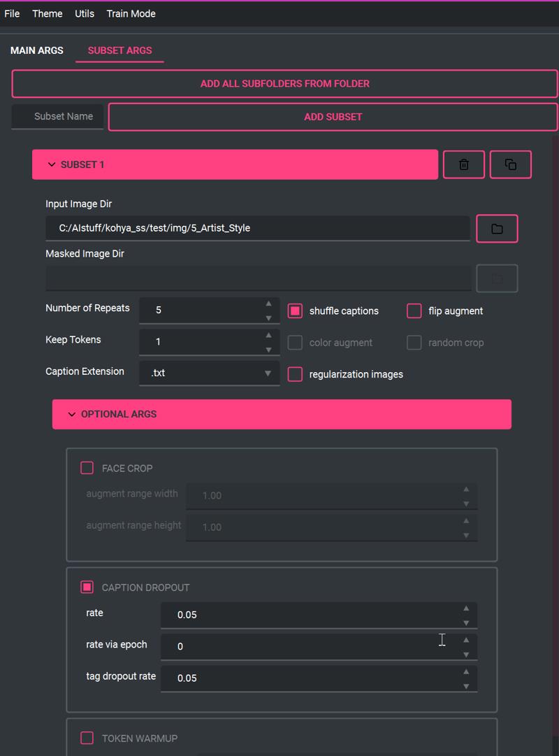Increase caption dropout rate up arrow
This screenshot has height=756, width=559.
tap(466, 608)
